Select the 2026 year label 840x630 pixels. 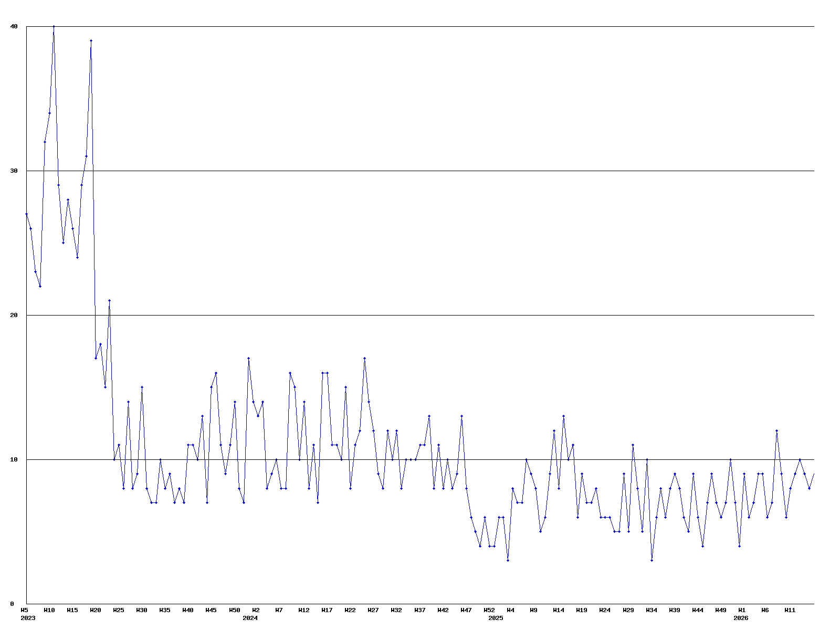[x=741, y=618]
